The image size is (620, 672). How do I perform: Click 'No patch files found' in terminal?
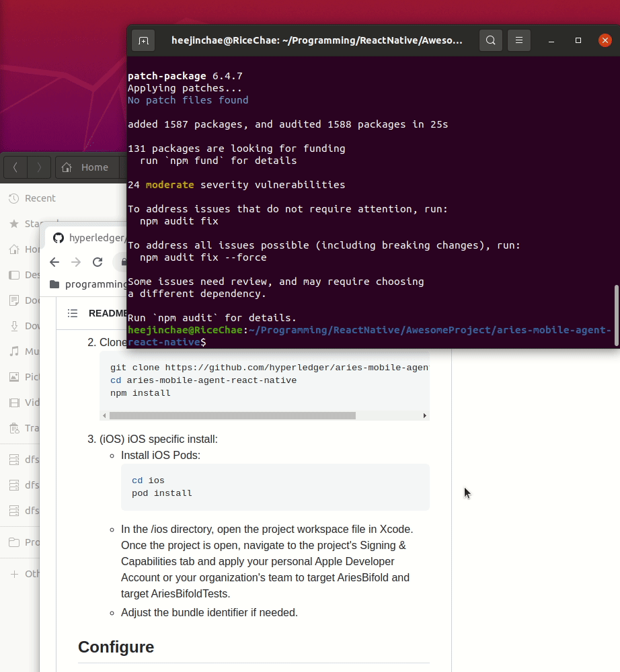(x=188, y=100)
